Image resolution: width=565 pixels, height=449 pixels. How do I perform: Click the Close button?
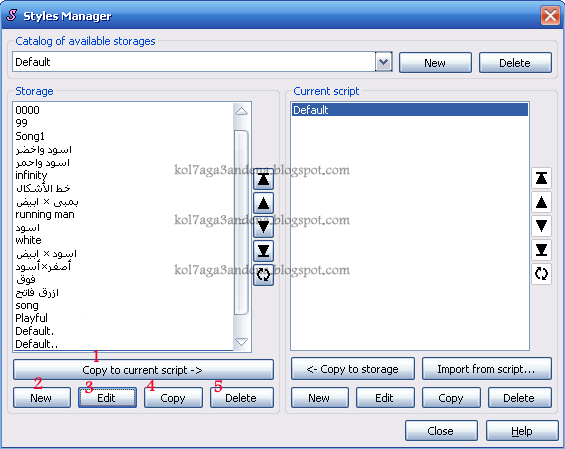point(441,431)
